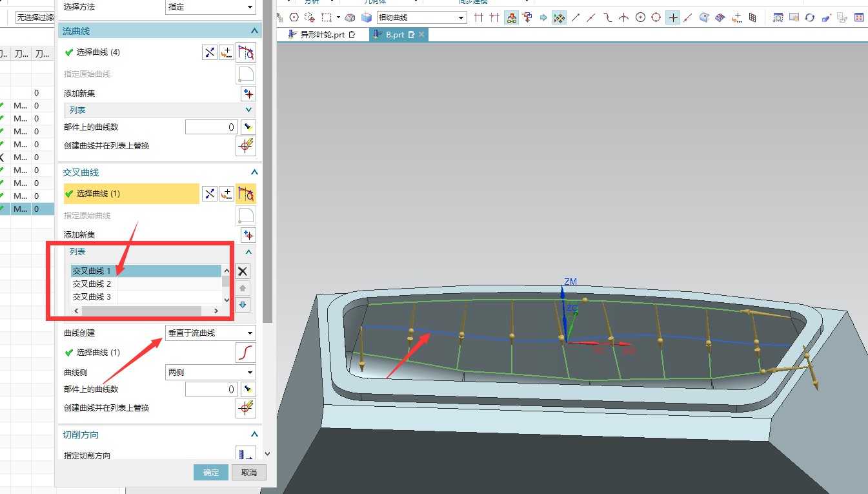This screenshot has width=868, height=494.
Task: Toggle the control point curve snap icon
Action: tap(607, 17)
